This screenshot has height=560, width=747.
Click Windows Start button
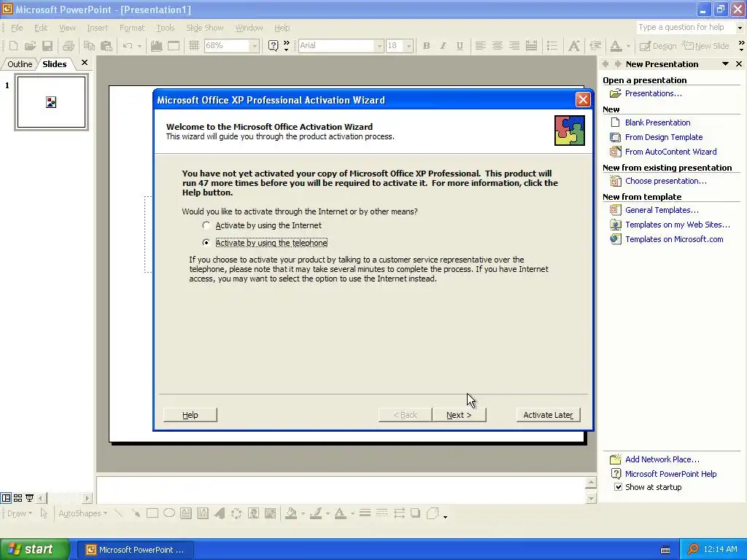point(35,549)
